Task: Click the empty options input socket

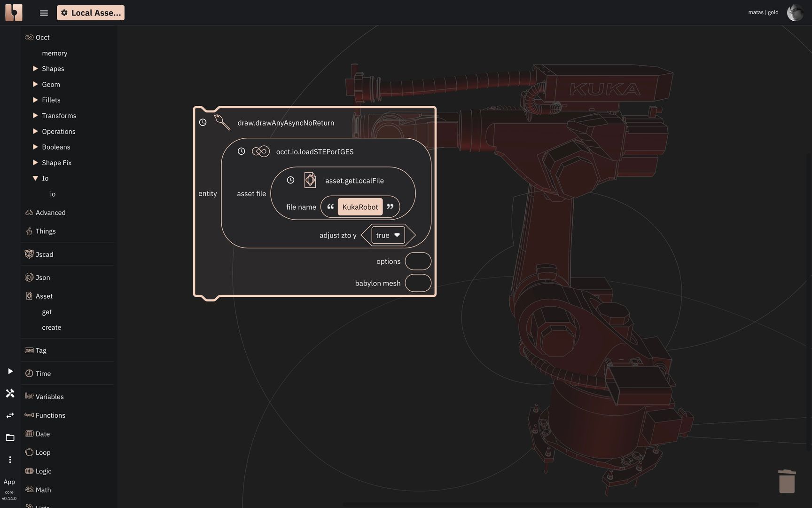Action: 418,261
